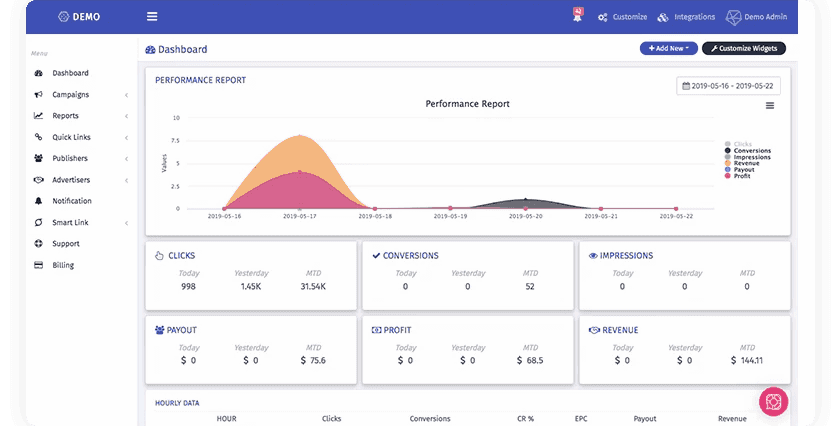Viewport: 840px width, 426px height.
Task: Open chart export hamburger menu
Action: [770, 106]
